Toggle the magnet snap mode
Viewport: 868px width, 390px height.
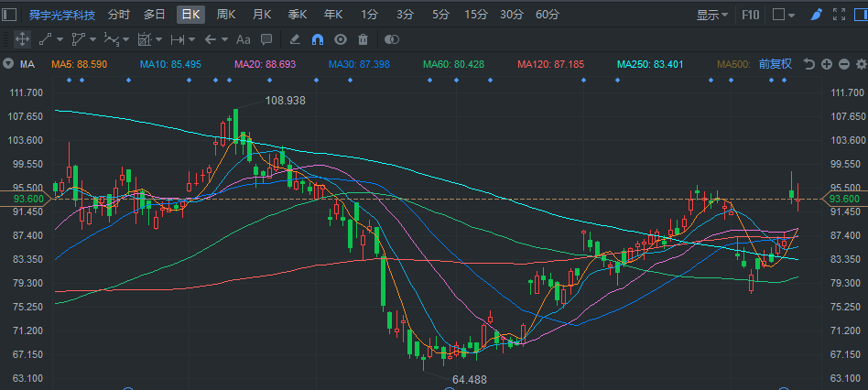click(x=318, y=39)
